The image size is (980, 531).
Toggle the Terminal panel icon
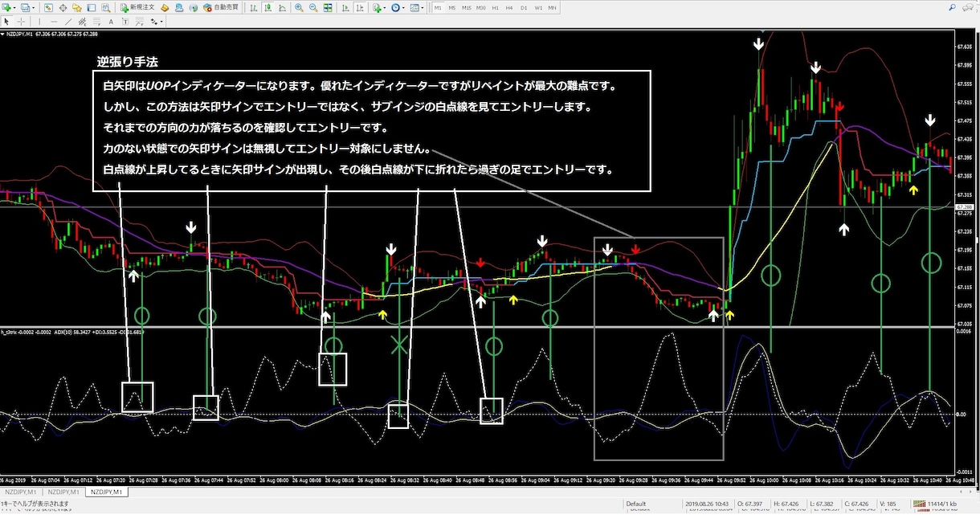pyautogui.click(x=91, y=7)
